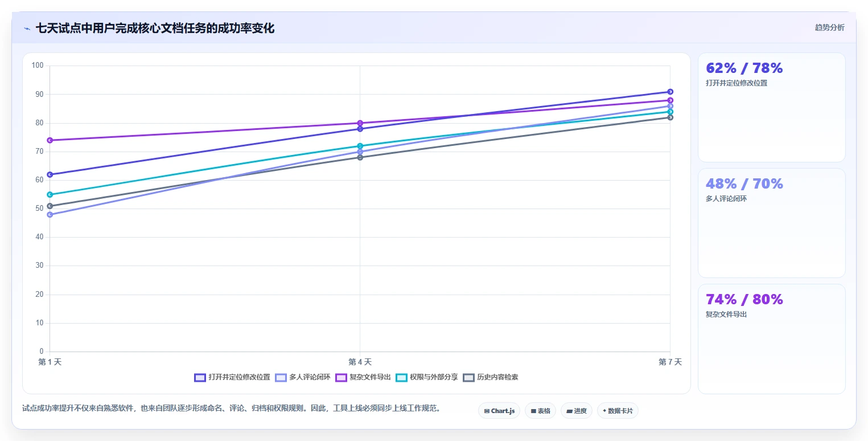Image resolution: width=868 pixels, height=441 pixels.
Task: Click the 多人评论闭环 caption in stat card
Action: pos(726,199)
